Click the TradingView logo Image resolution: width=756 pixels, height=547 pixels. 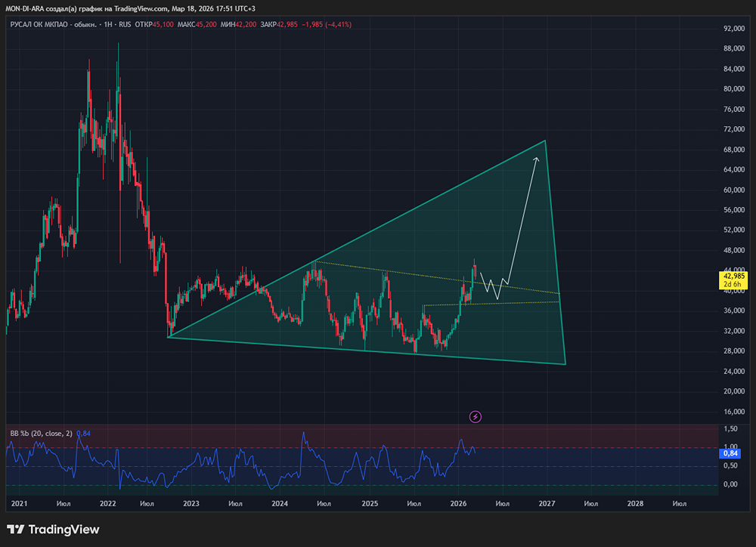pyautogui.click(x=53, y=529)
